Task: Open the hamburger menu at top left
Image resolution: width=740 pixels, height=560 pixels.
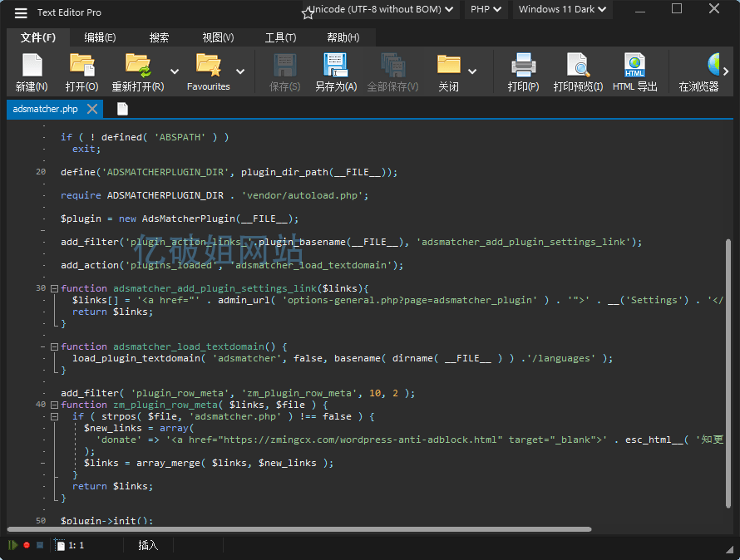Action: tap(20, 12)
